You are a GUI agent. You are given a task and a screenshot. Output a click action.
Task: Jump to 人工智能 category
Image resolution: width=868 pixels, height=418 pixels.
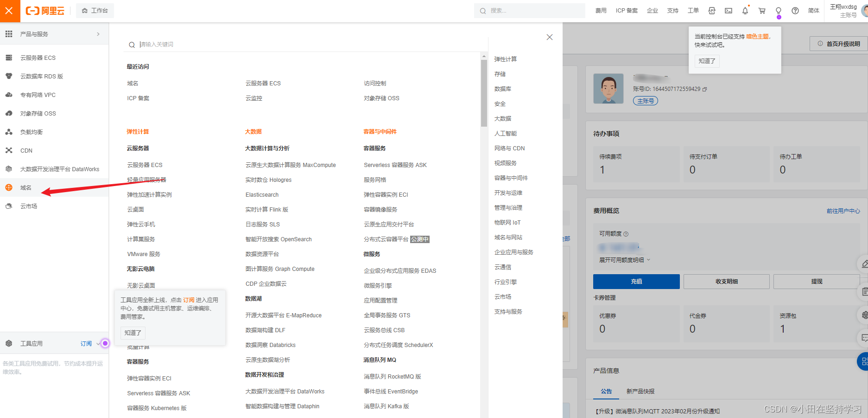point(506,134)
